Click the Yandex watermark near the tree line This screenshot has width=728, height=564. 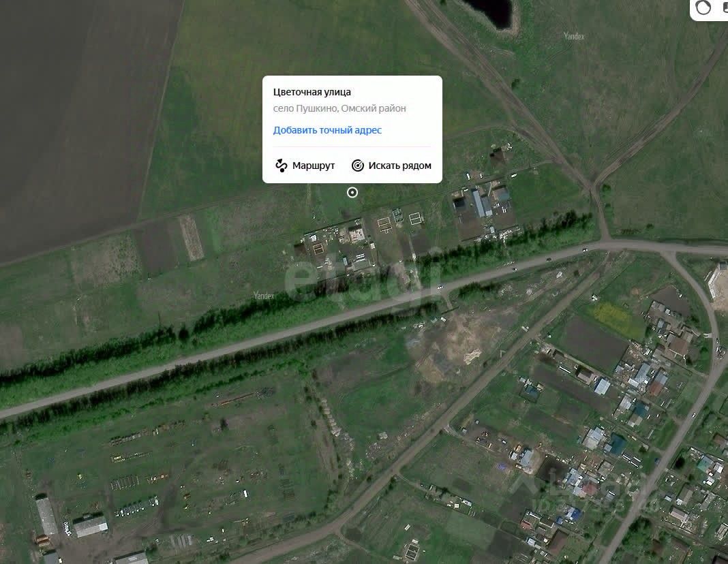(264, 296)
